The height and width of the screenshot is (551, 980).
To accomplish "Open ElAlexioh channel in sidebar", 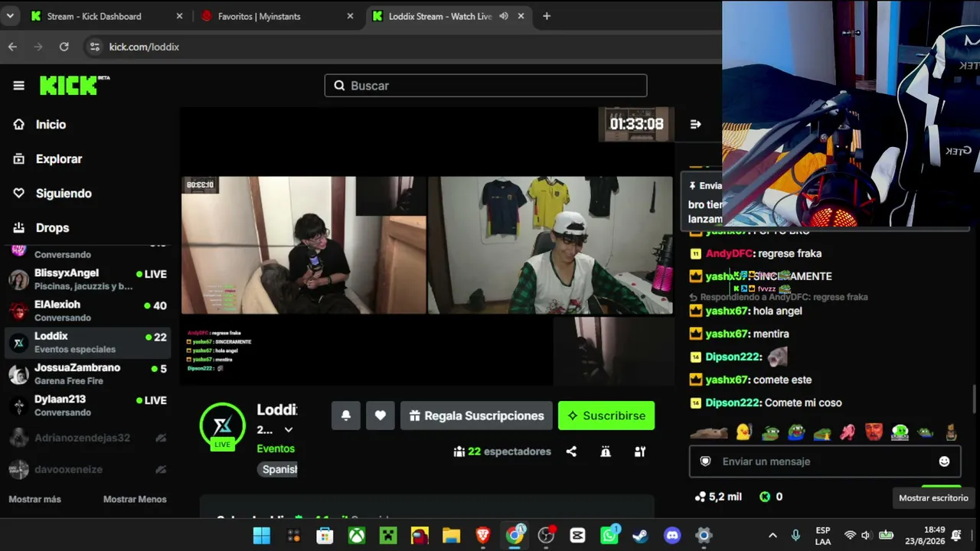I will [x=87, y=311].
